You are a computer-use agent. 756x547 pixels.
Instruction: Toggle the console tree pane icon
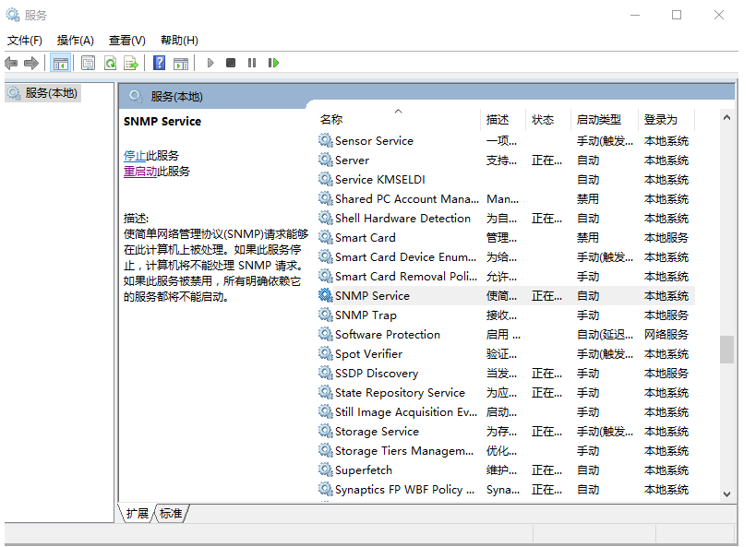(61, 62)
